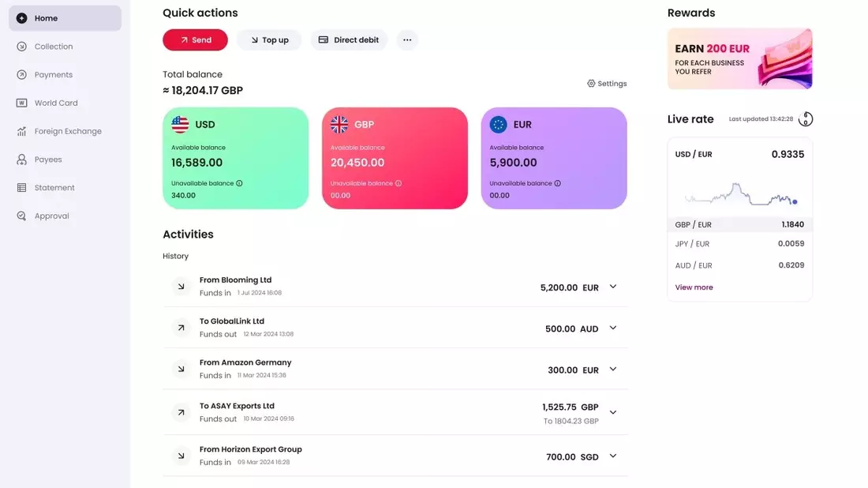Show USD unavailable balance info icon

tap(239, 183)
